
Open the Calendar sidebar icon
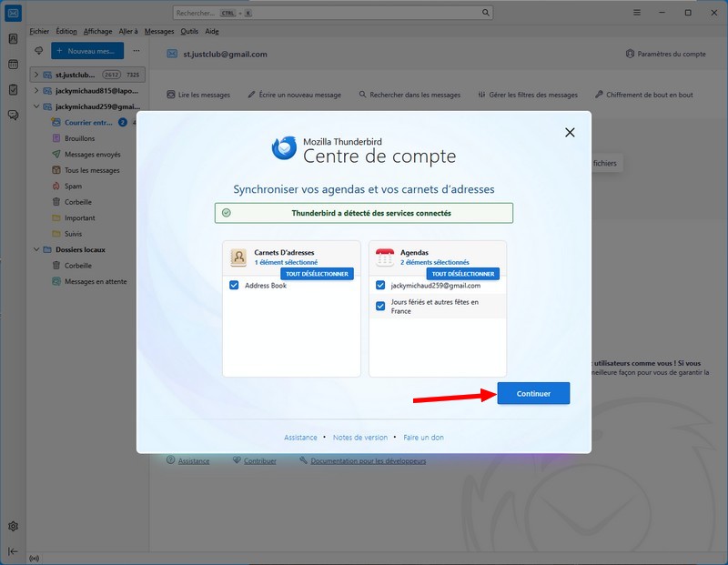(14, 65)
